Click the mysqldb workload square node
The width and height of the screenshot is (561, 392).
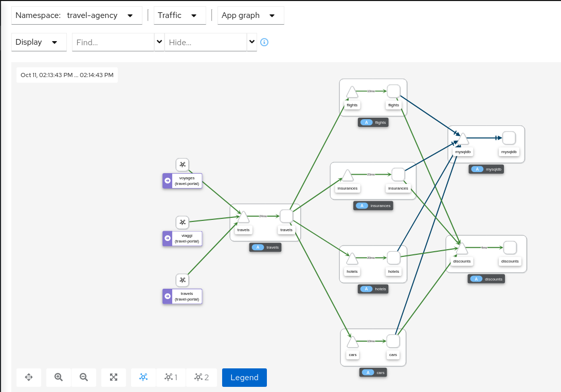point(509,138)
